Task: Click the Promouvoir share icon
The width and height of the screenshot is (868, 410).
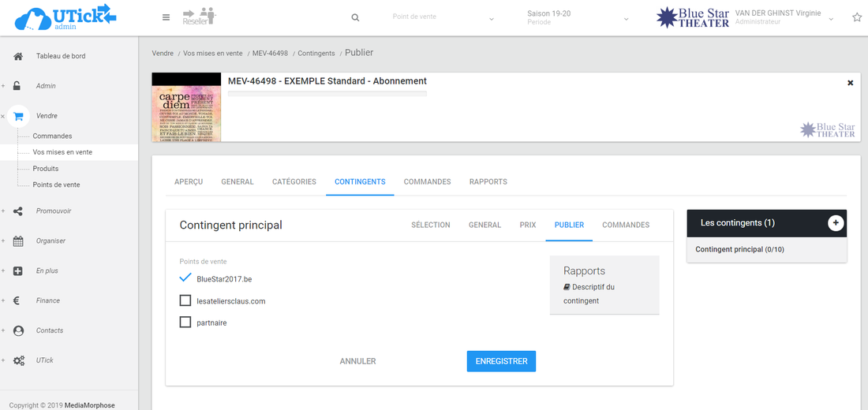Action: [18, 211]
